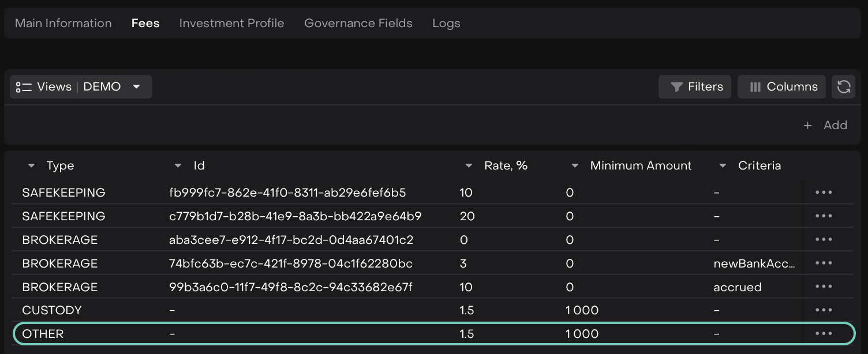Expand the Criteria column arrow
Image resolution: width=868 pixels, height=354 pixels.
click(723, 166)
